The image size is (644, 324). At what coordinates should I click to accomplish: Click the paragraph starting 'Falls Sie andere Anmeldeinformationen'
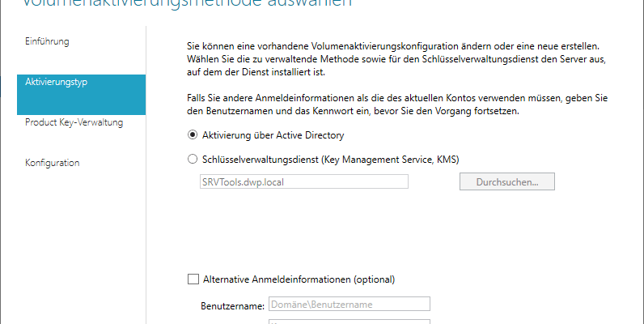click(396, 104)
